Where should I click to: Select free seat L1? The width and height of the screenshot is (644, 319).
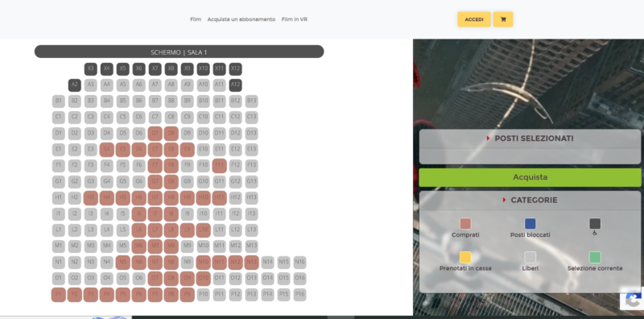[x=58, y=230]
